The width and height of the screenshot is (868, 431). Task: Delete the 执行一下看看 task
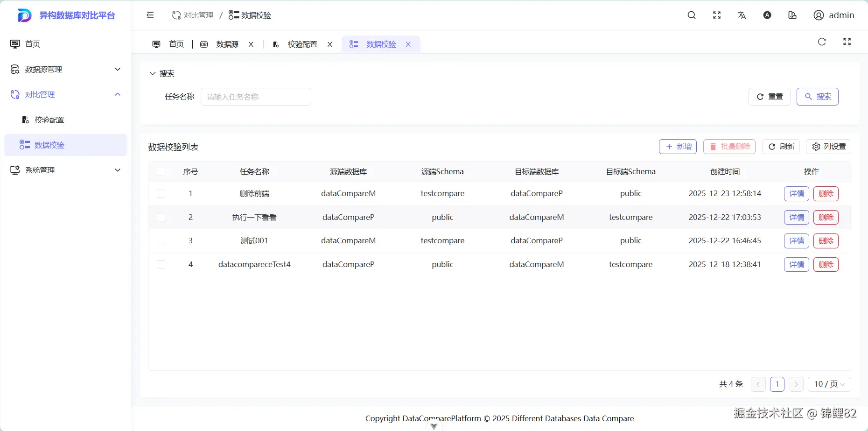coord(826,217)
